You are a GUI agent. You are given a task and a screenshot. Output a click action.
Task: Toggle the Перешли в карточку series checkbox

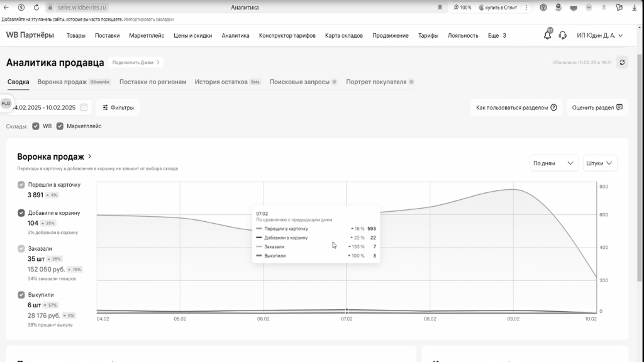pyautogui.click(x=21, y=185)
